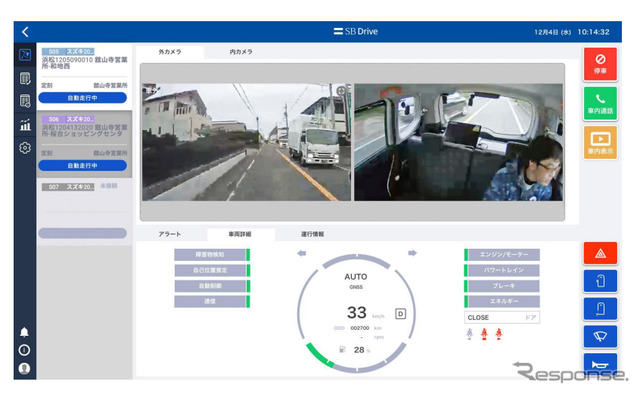The height and width of the screenshot is (394, 640).
Task: Click the green energy gauge arc
Action: pos(320,355)
